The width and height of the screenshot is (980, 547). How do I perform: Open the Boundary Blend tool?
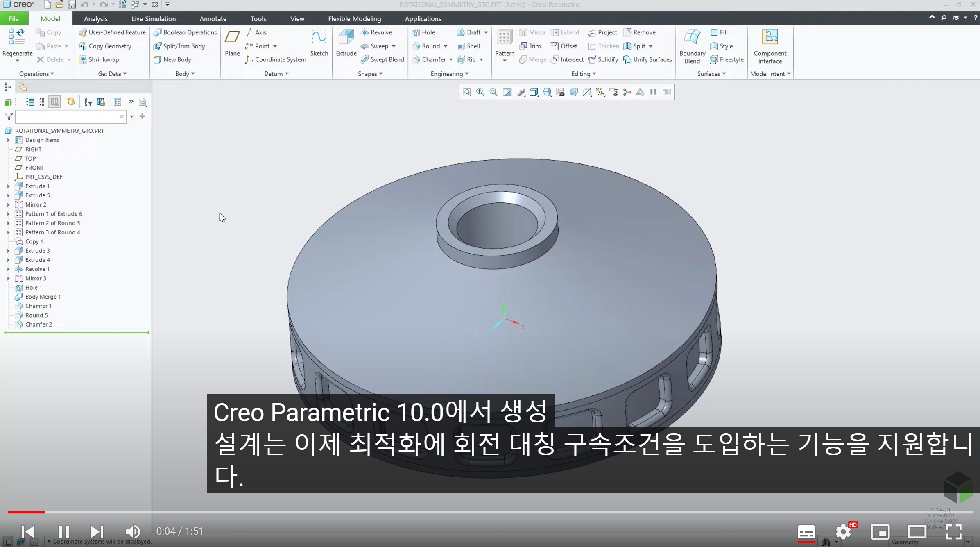click(692, 46)
